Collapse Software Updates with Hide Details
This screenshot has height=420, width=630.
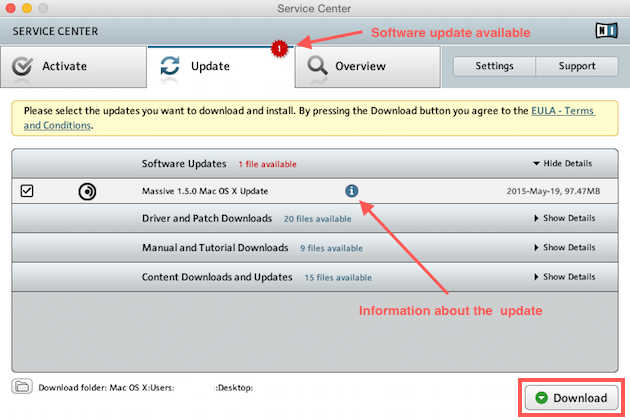(562, 164)
